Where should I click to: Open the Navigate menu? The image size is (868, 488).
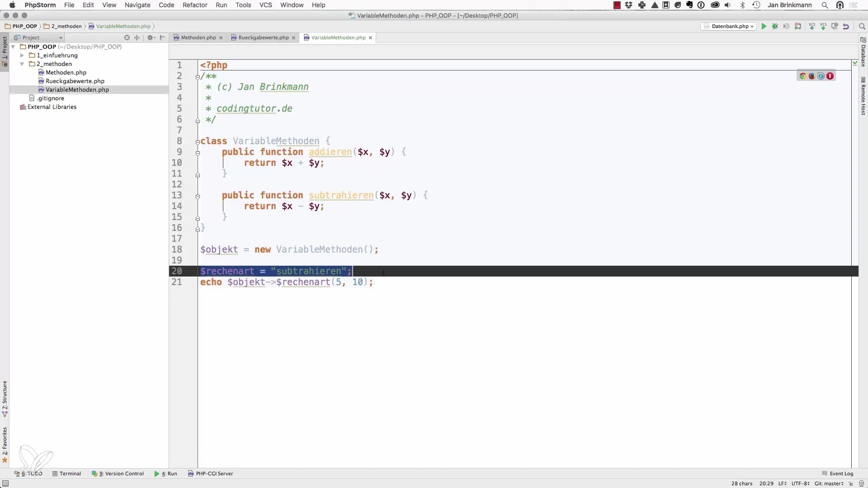pos(137,5)
